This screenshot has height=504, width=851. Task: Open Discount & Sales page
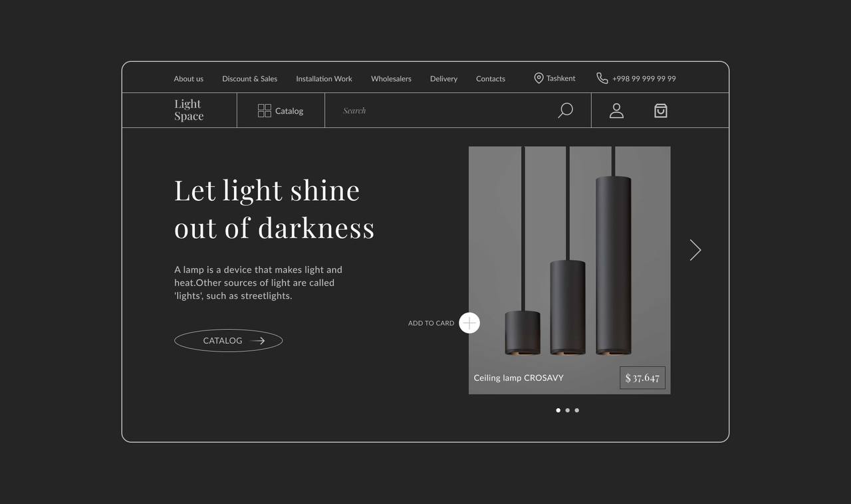coord(250,78)
